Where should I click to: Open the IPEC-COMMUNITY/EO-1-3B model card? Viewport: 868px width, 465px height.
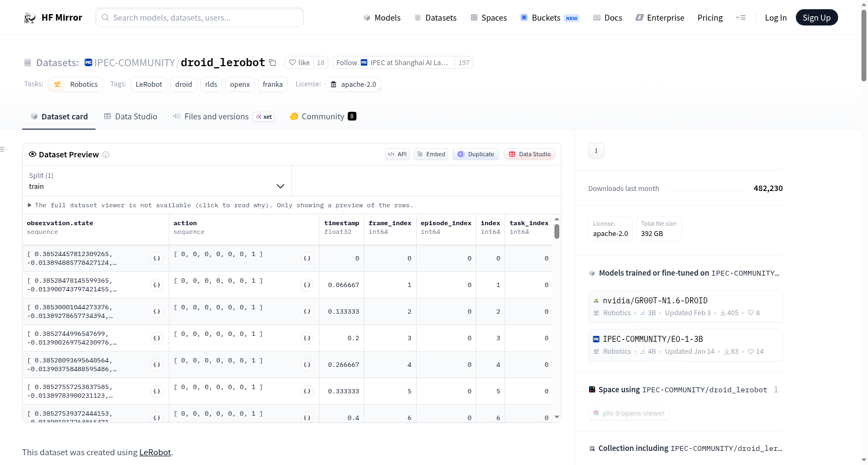[x=685, y=345]
